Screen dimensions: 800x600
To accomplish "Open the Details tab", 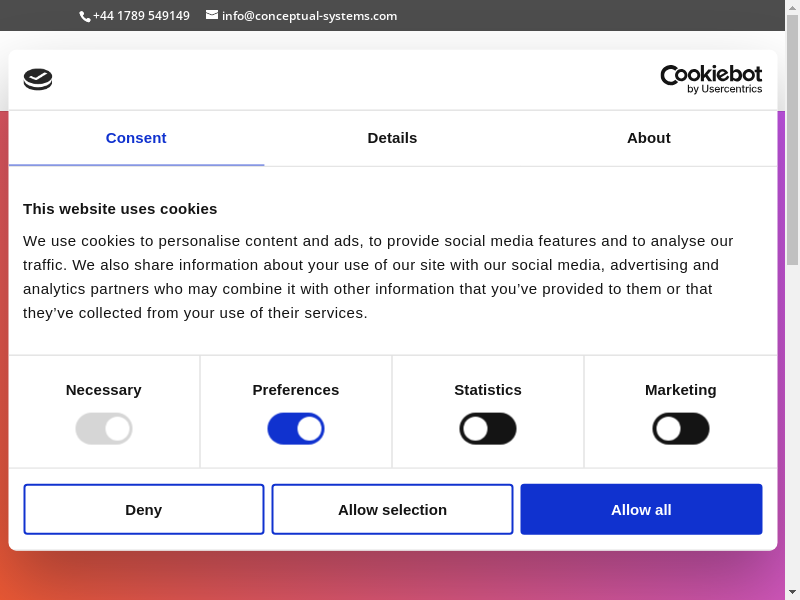I will point(392,138).
